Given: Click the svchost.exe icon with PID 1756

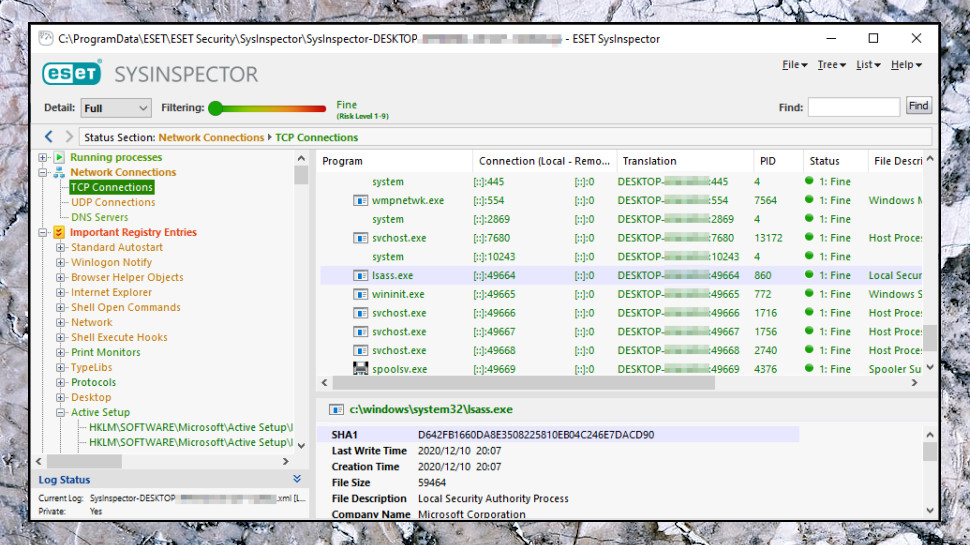Looking at the screenshot, I should [x=360, y=332].
